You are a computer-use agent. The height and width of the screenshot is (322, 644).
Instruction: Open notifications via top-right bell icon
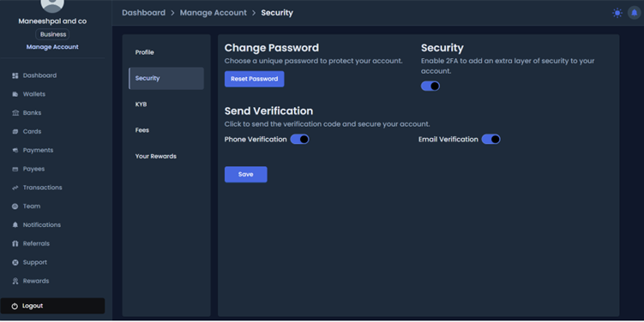tap(635, 13)
